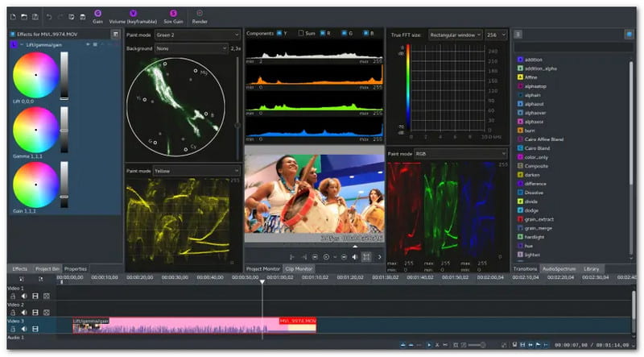
Task: Toggle the R component checkbox
Action: [323, 33]
